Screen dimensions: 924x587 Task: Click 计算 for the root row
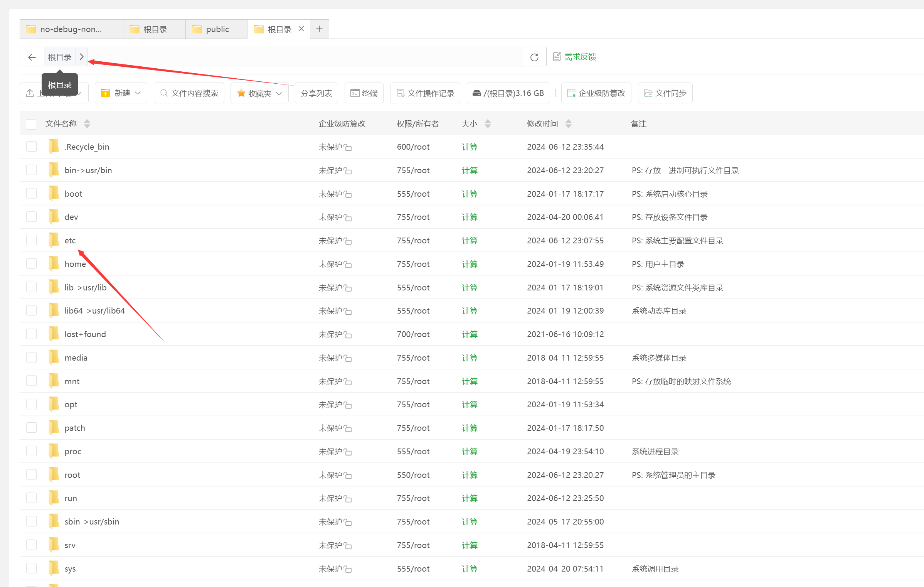[x=470, y=475]
